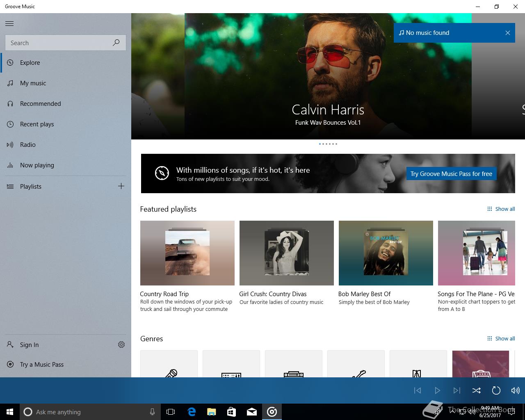Select the microphone genre tile

tap(169, 364)
